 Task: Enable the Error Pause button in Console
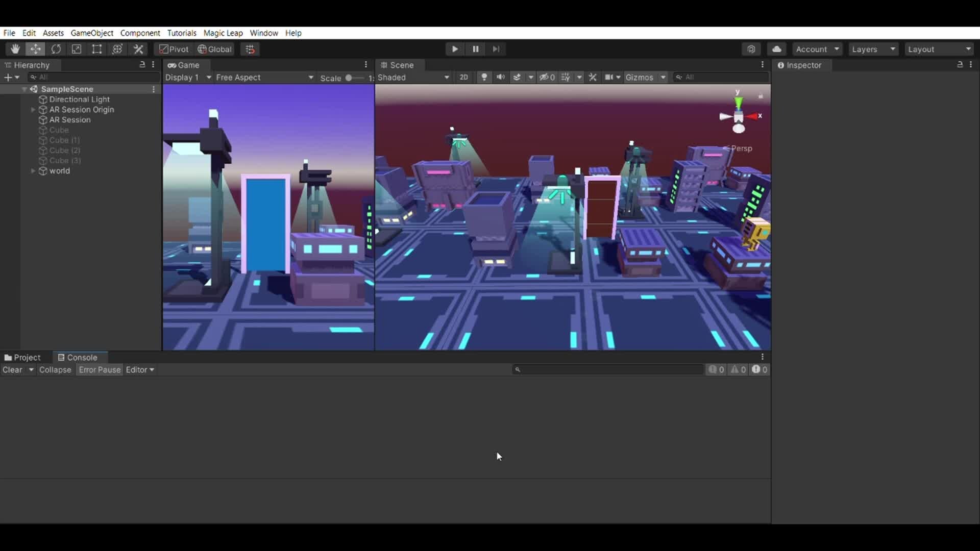point(99,369)
